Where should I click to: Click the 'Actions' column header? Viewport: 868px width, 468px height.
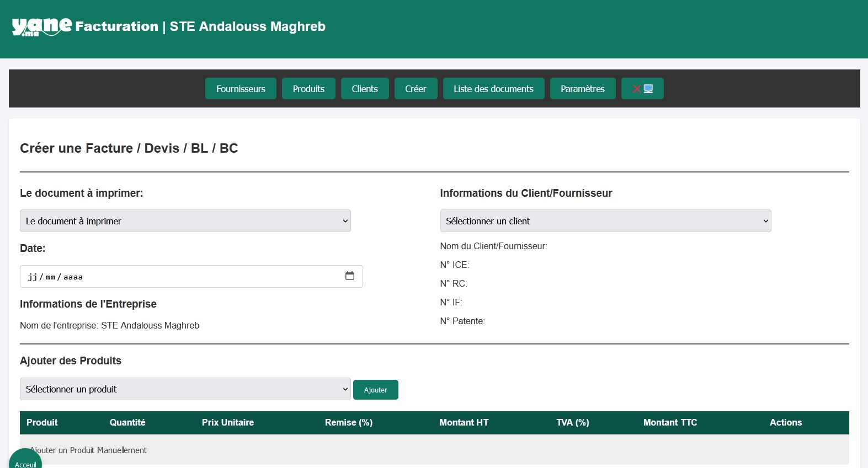tap(786, 422)
